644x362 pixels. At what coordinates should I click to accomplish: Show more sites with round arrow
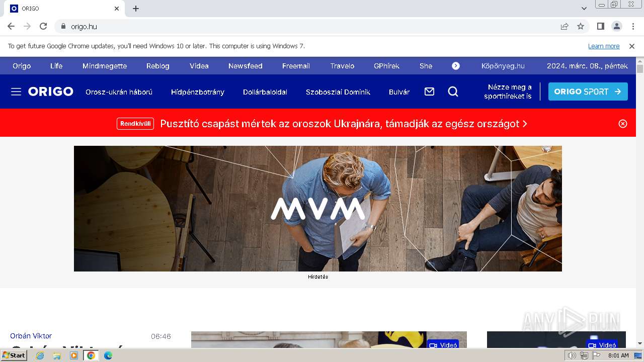456,66
